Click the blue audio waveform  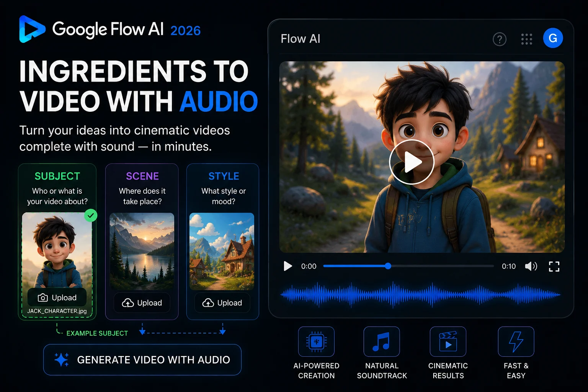(420, 295)
